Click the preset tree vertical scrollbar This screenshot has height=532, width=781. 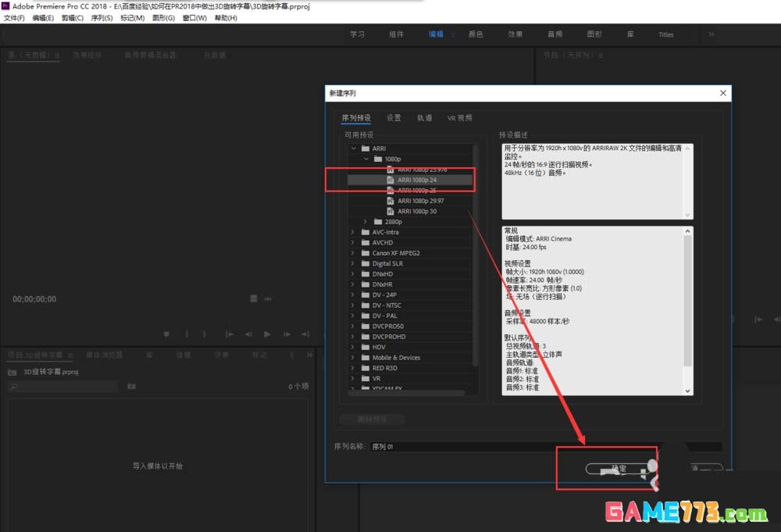[x=475, y=255]
